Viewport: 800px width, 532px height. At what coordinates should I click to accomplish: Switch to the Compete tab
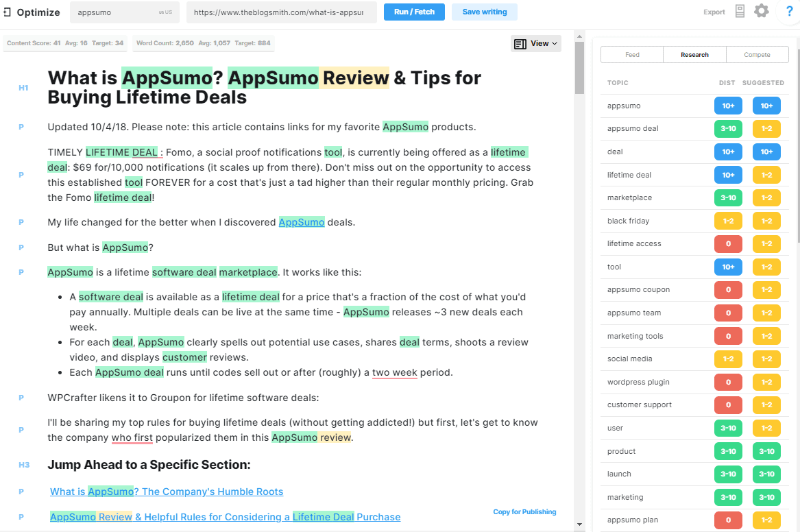[757, 55]
